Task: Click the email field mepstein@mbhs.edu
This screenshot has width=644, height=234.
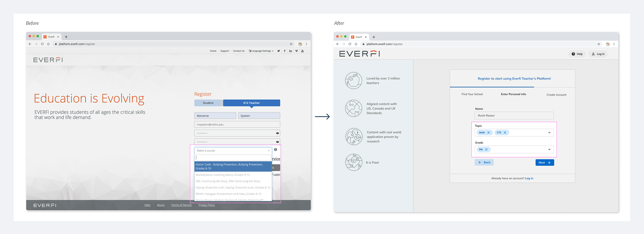Action: [x=237, y=125]
